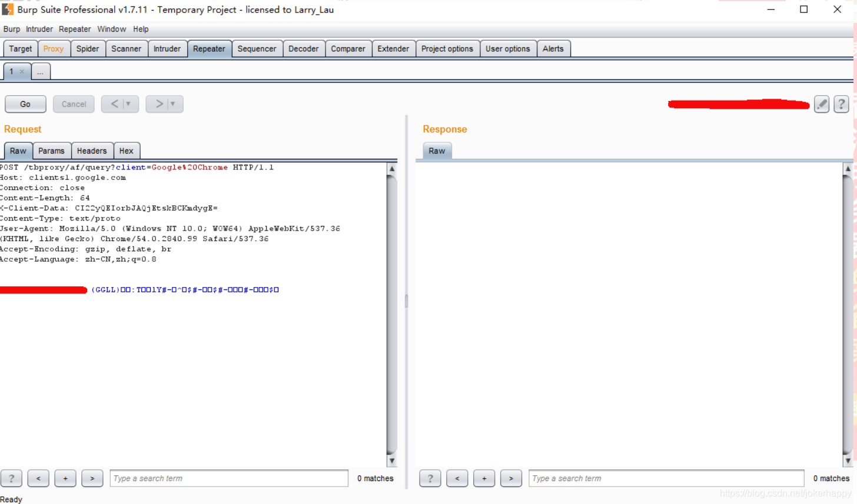Viewport: 857px width, 504px height.
Task: Click the Burp Suite logo icon
Action: (7, 9)
